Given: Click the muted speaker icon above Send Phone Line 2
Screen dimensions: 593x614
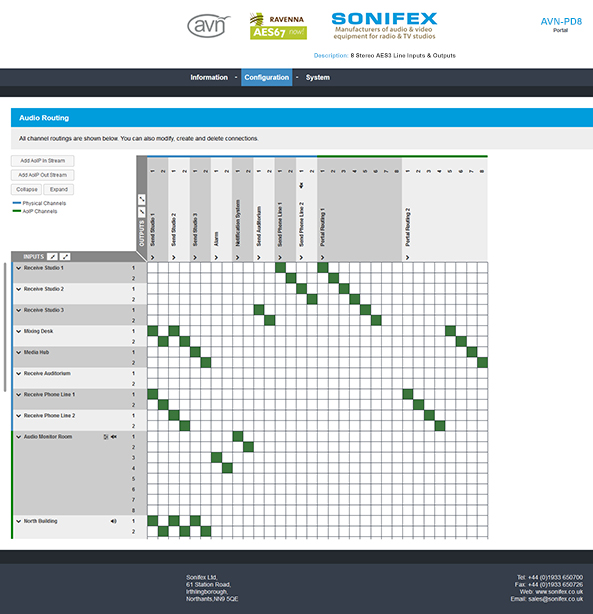Looking at the screenshot, I should 301,185.
